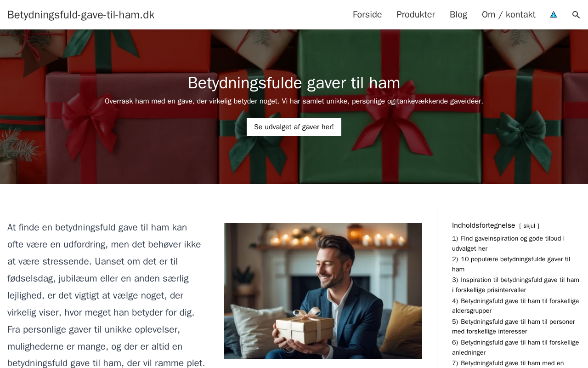Jump to 10 populære betydningsfulde gaver

511,264
